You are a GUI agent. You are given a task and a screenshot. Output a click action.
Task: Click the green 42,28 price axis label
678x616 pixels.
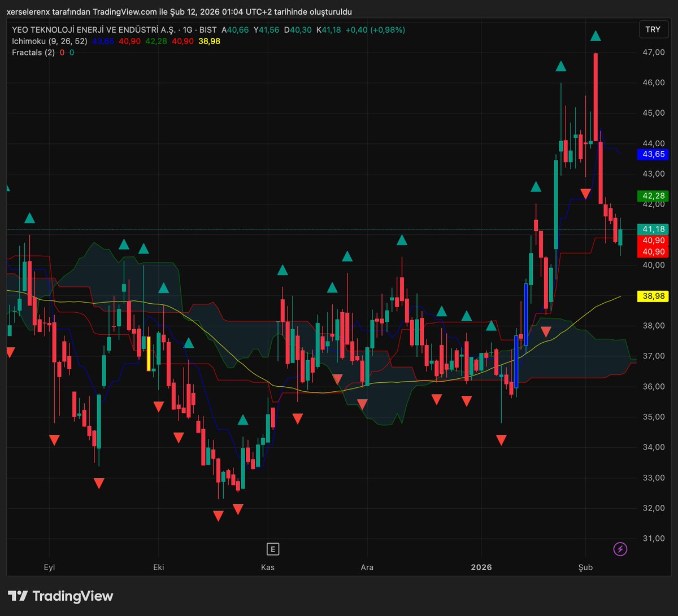pyautogui.click(x=653, y=196)
